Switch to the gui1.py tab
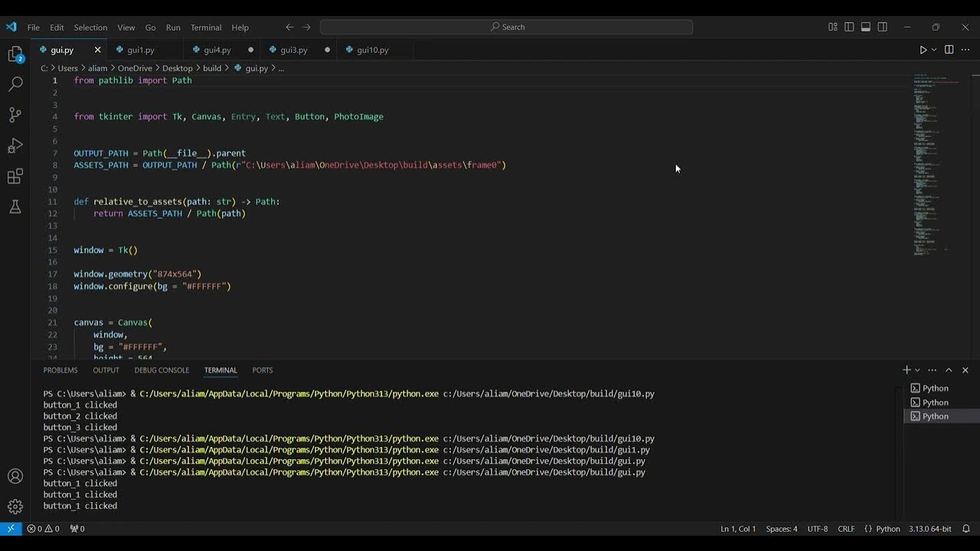Viewport: 980px width, 551px height. pyautogui.click(x=141, y=50)
